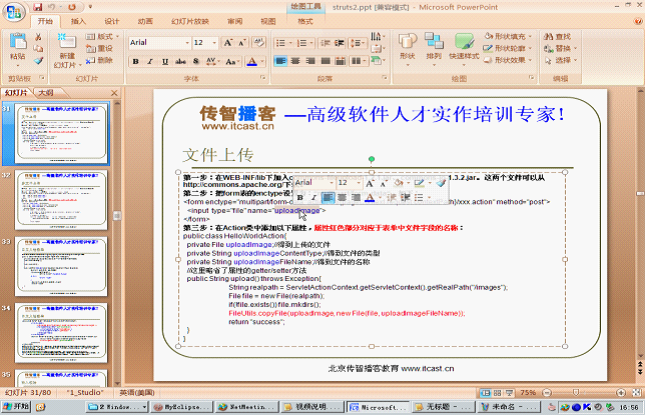The height and width of the screenshot is (415, 645).
Task: Click the Copy icon in clipboard group
Action: pyautogui.click(x=38, y=49)
